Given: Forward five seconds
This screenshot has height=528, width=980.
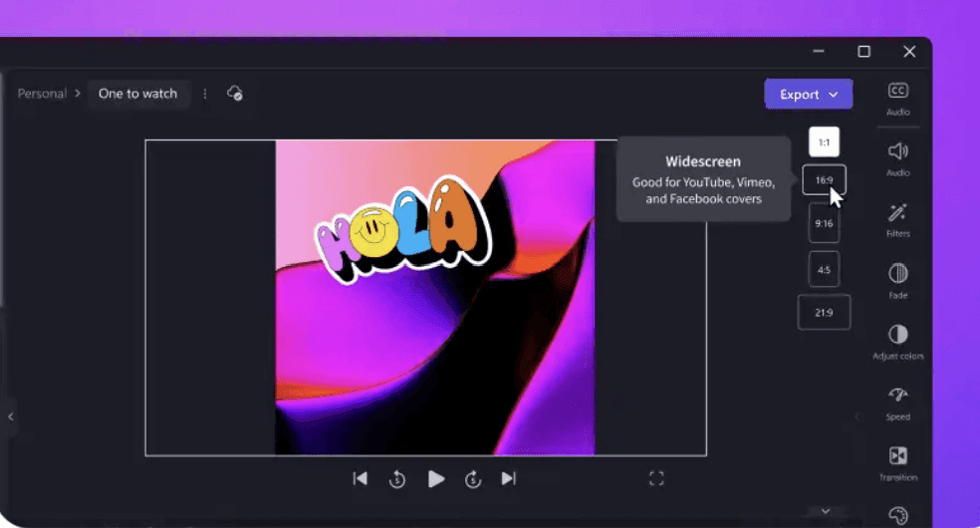Looking at the screenshot, I should (473, 479).
